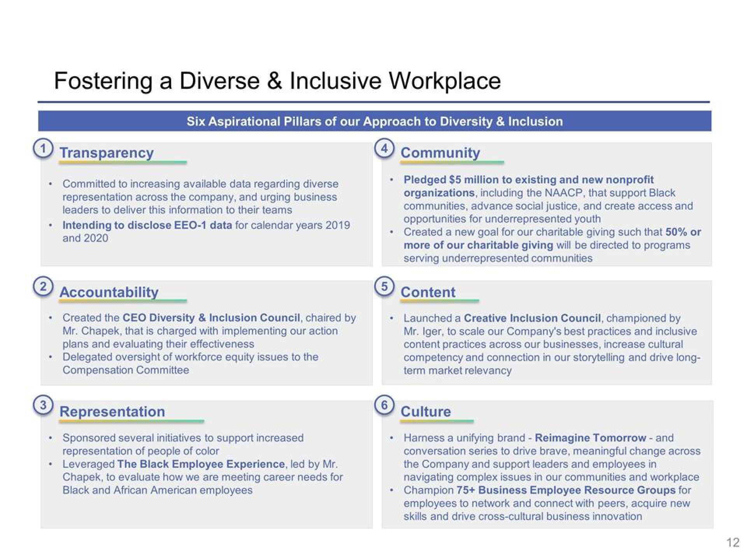Click the bold text Reimagine Tomorrow
This screenshot has width=747, height=560.
coord(591,438)
